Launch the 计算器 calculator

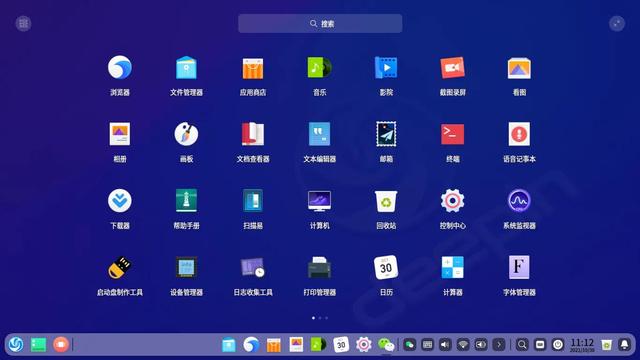click(453, 267)
